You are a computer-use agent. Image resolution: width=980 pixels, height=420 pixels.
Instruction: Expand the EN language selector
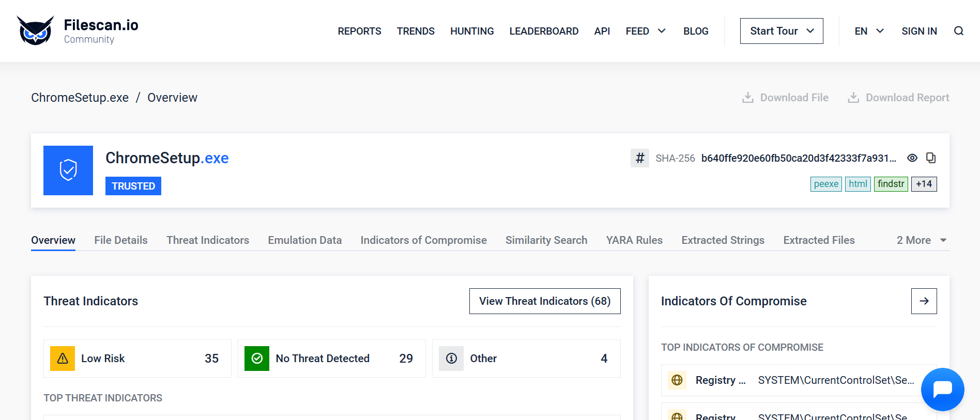(x=869, y=31)
